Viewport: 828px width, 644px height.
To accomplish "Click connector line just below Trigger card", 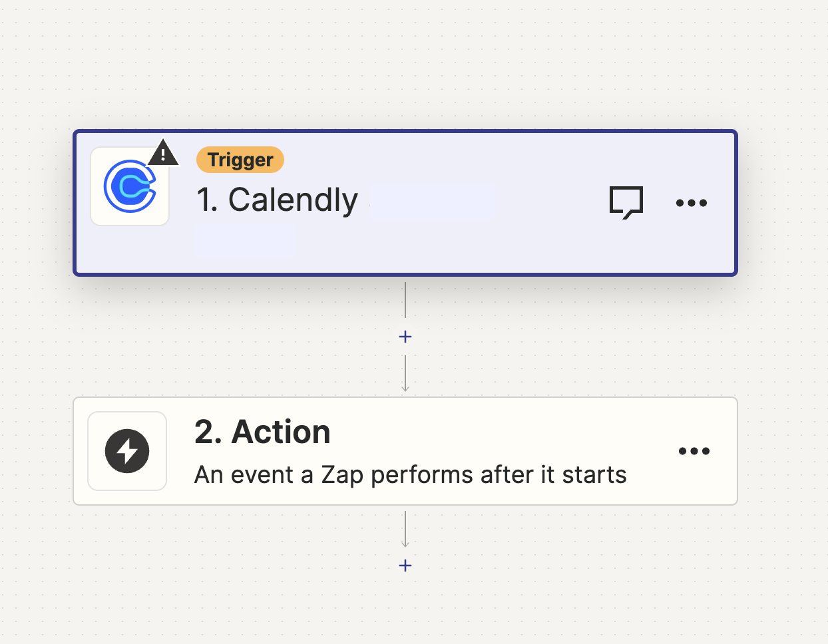I will pos(405,299).
